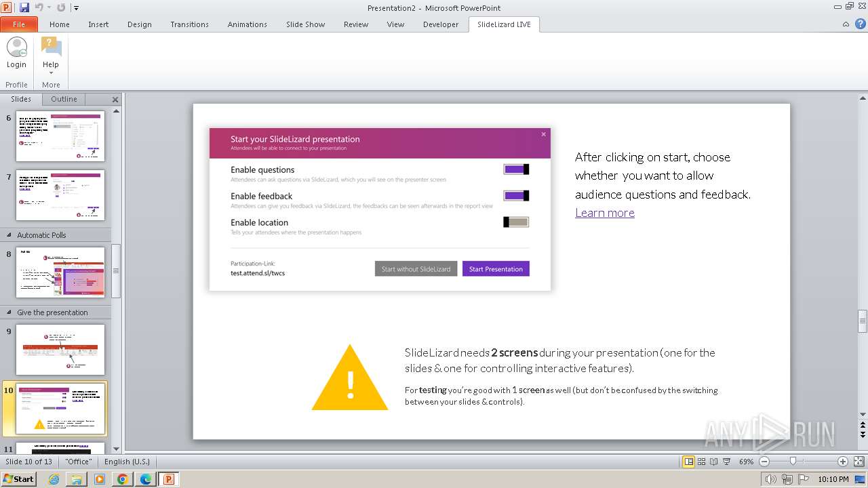Switch to the Outline pane tab
The image size is (868, 488).
[x=64, y=99]
